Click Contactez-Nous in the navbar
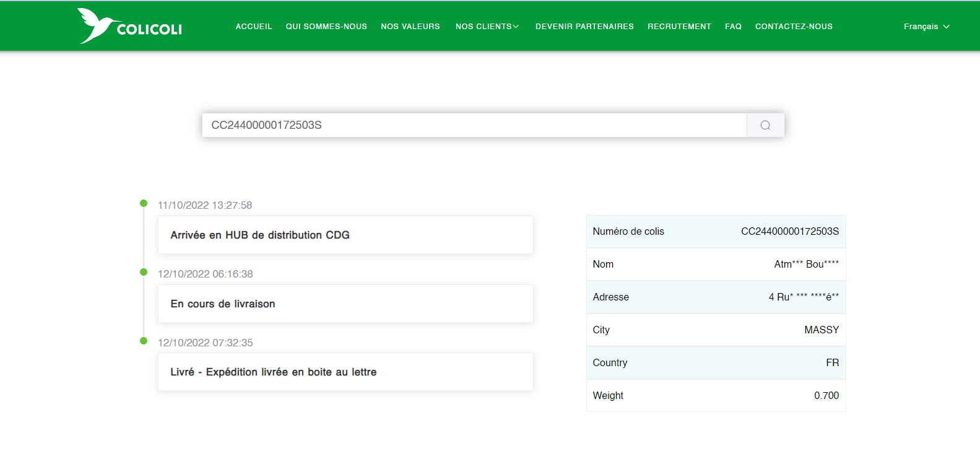This screenshot has height=469, width=980. (794, 27)
